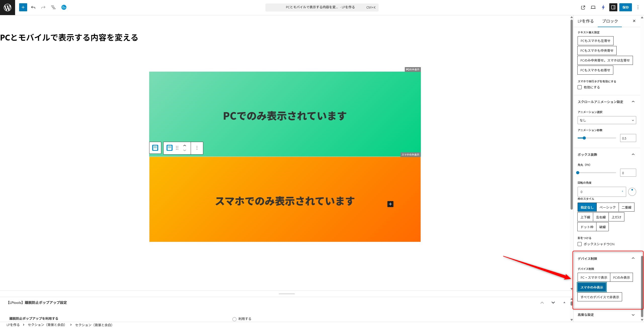Click the laptop preview device icon
Screen dimensions: 644x328
(593, 7)
